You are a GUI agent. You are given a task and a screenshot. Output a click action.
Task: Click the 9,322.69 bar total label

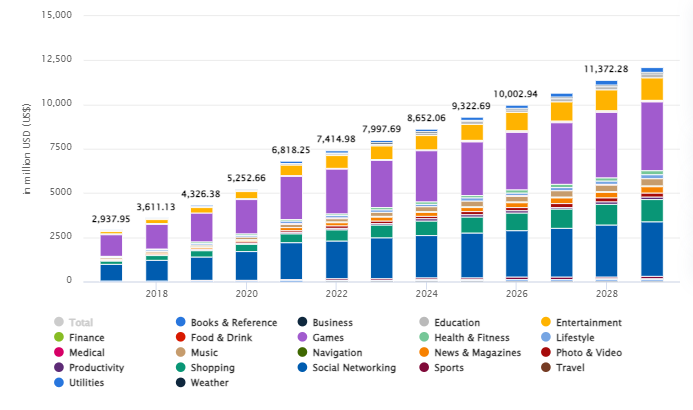click(471, 106)
